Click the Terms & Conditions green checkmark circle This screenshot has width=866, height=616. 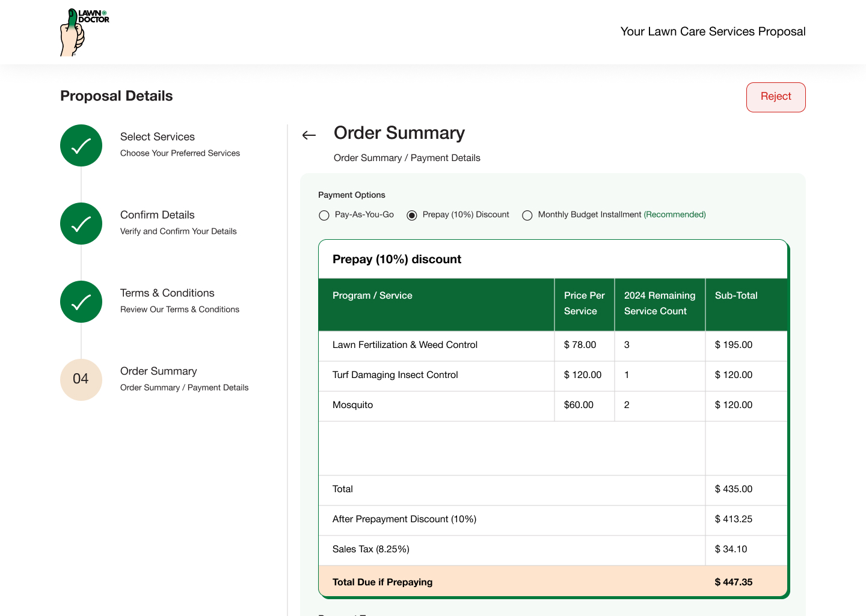click(81, 302)
